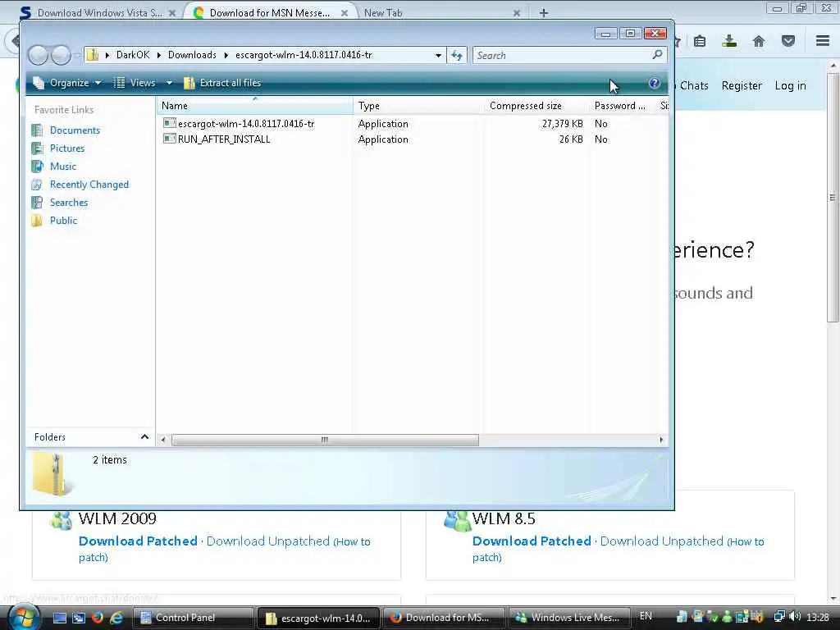Click the EN language indicator

[646, 616]
